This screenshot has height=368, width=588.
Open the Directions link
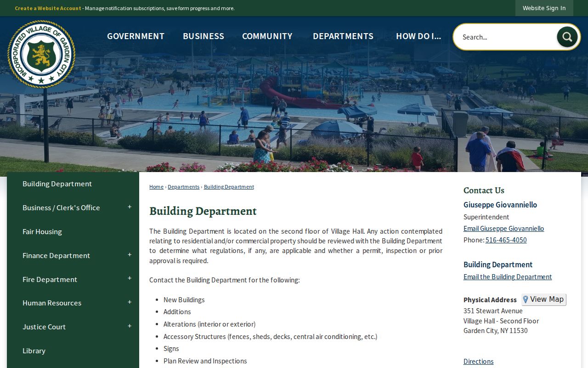(478, 362)
